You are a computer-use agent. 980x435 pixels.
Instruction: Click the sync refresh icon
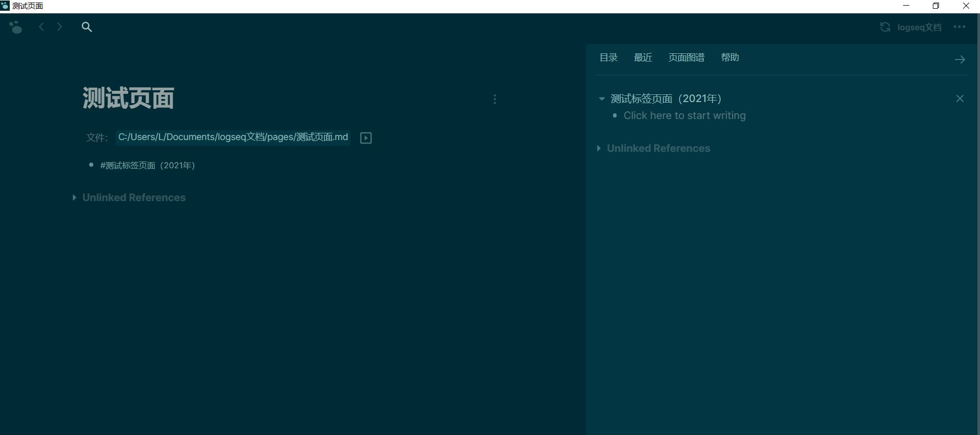885,27
